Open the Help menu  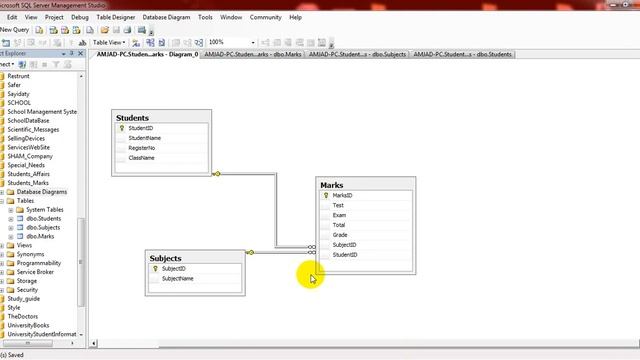point(296,17)
